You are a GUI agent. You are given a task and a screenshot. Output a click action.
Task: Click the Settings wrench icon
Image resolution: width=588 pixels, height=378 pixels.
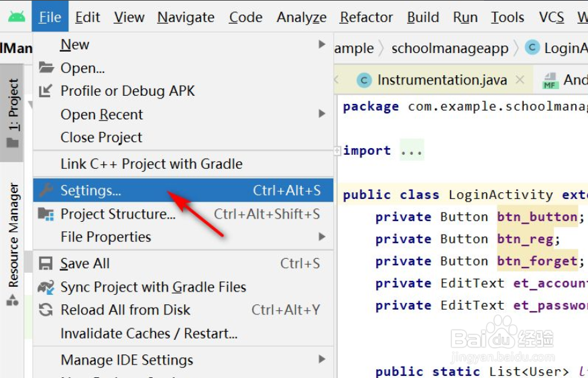point(46,190)
